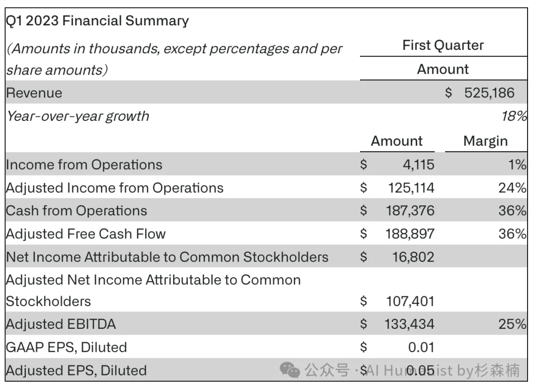Click Net Income Attributable to Common Stockholders label

coord(167,257)
